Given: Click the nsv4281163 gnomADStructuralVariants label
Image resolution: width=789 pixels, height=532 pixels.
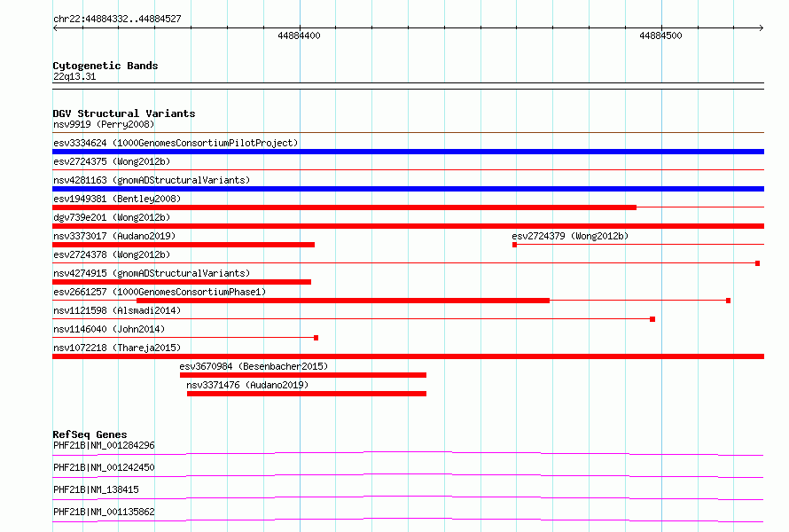Looking at the screenshot, I should coord(152,180).
